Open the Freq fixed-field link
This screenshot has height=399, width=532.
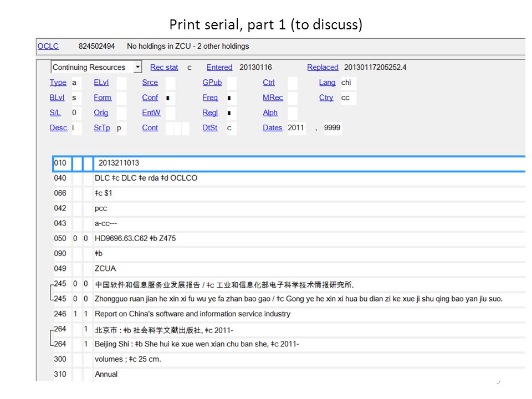tap(210, 98)
